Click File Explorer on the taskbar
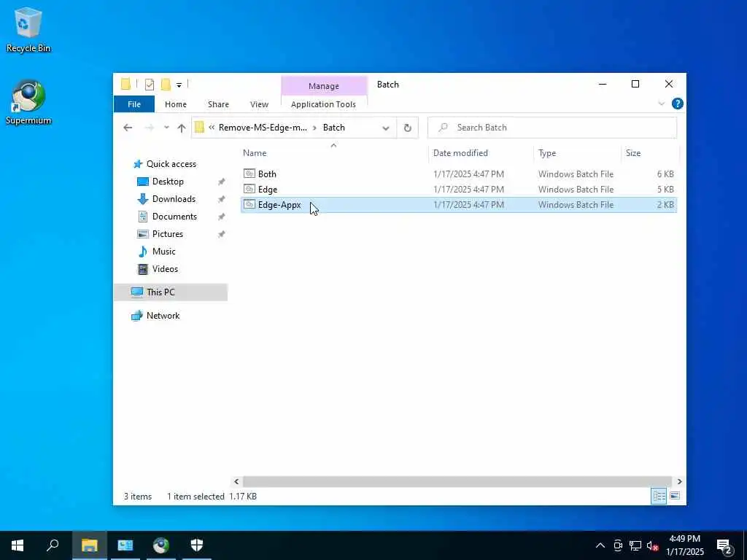The height and width of the screenshot is (560, 747). (89, 545)
